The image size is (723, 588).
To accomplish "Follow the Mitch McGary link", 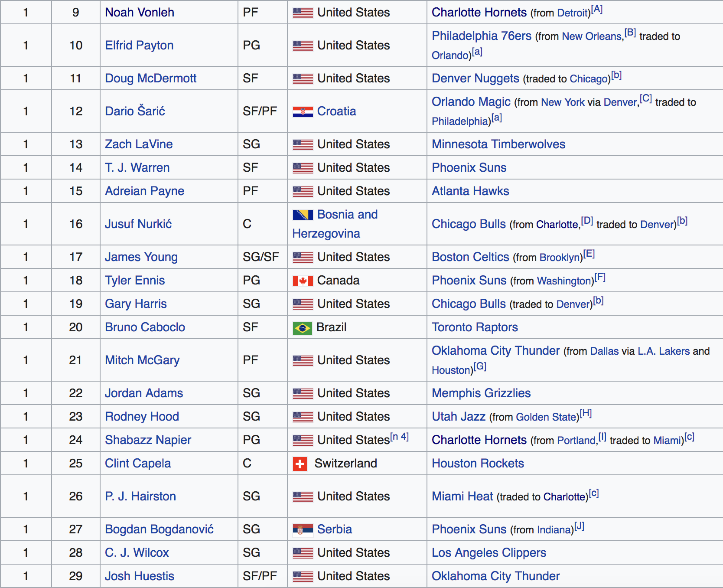I will pos(142,360).
